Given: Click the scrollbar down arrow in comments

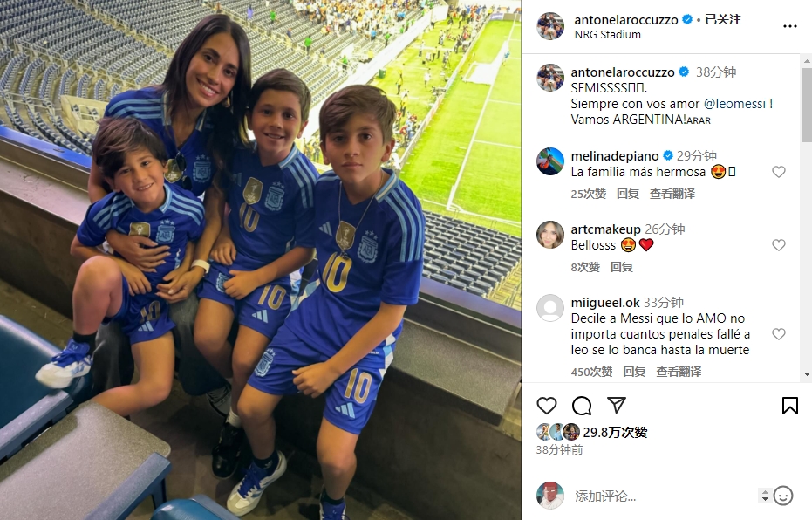Looking at the screenshot, I should 807,374.
